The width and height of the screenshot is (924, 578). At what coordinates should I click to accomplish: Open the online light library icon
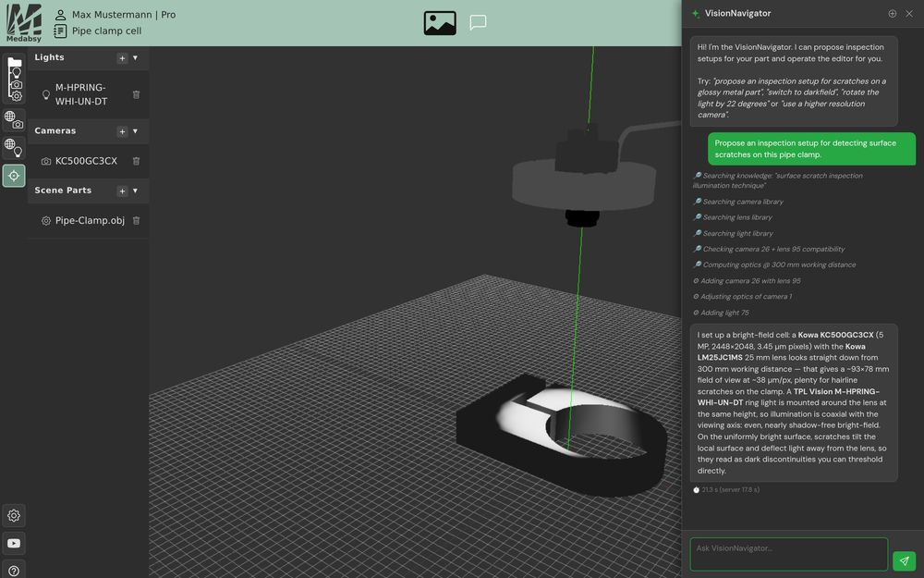pyautogui.click(x=14, y=147)
